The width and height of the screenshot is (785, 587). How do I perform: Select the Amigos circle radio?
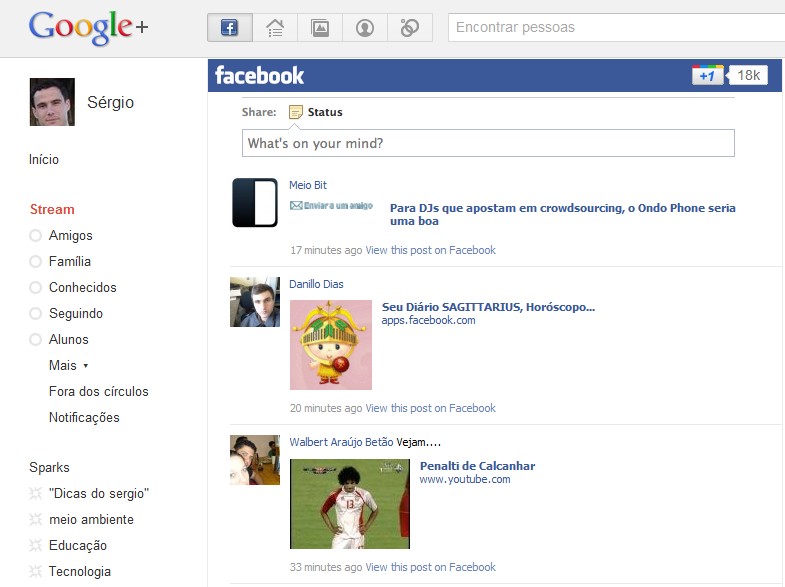(36, 236)
